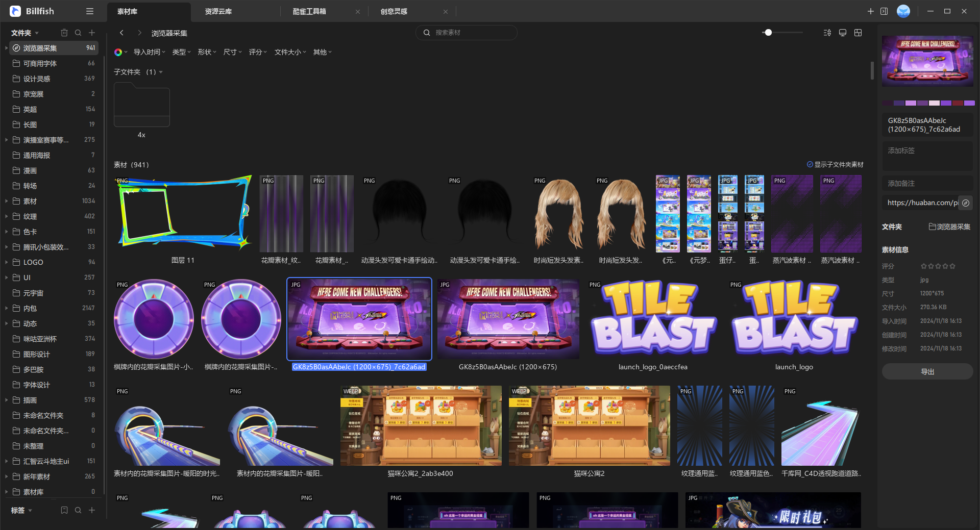Switch layout with the grid icon
The width and height of the screenshot is (980, 530).
click(x=858, y=33)
